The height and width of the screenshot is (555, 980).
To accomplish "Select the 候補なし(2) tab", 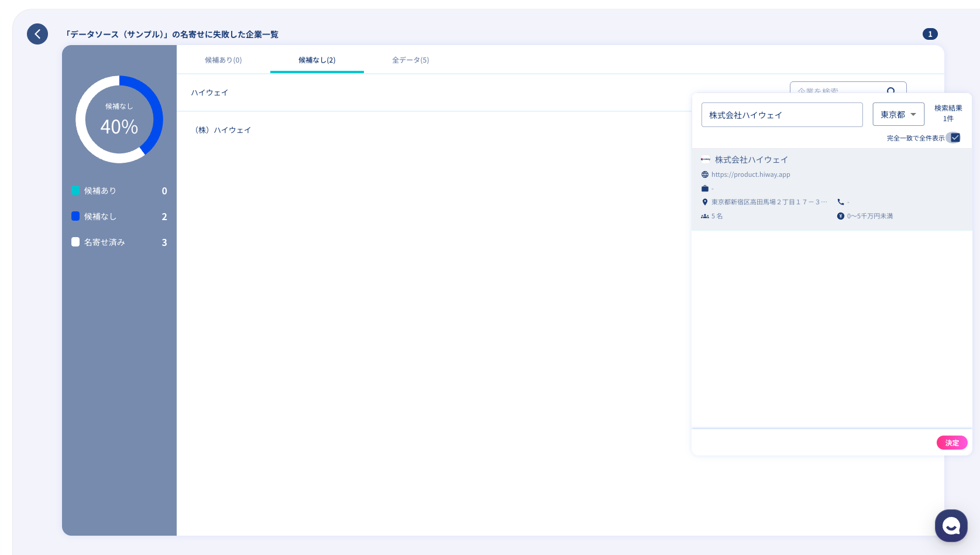I will (x=317, y=60).
